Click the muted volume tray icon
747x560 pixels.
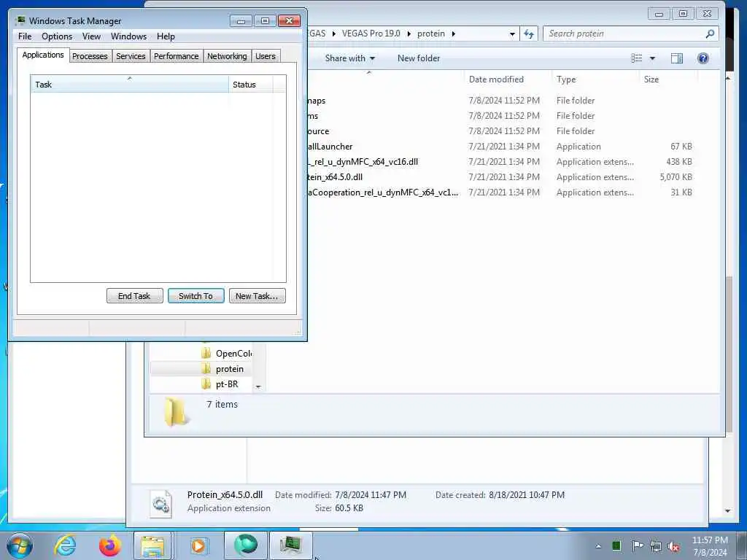[x=673, y=547]
